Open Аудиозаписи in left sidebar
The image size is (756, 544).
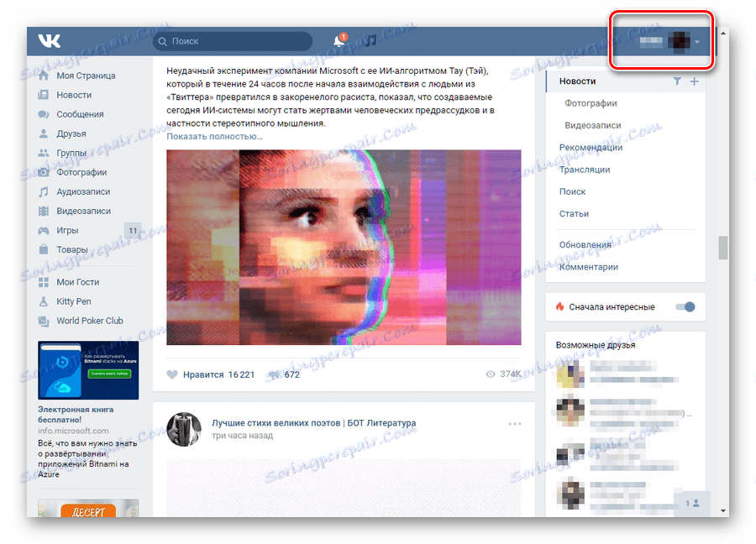point(83,191)
